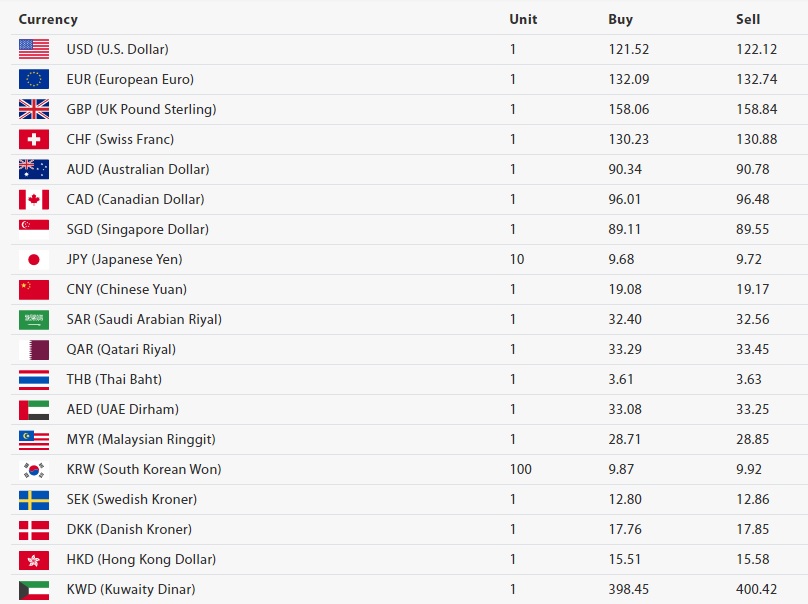Viewport: 808px width, 604px height.
Task: Click the Hong Kong flag icon
Action: tap(33, 559)
